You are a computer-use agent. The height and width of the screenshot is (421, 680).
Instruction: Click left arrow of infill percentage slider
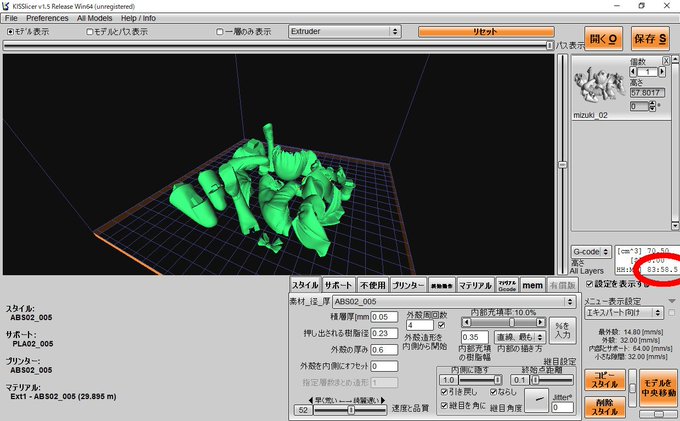[x=466, y=322]
